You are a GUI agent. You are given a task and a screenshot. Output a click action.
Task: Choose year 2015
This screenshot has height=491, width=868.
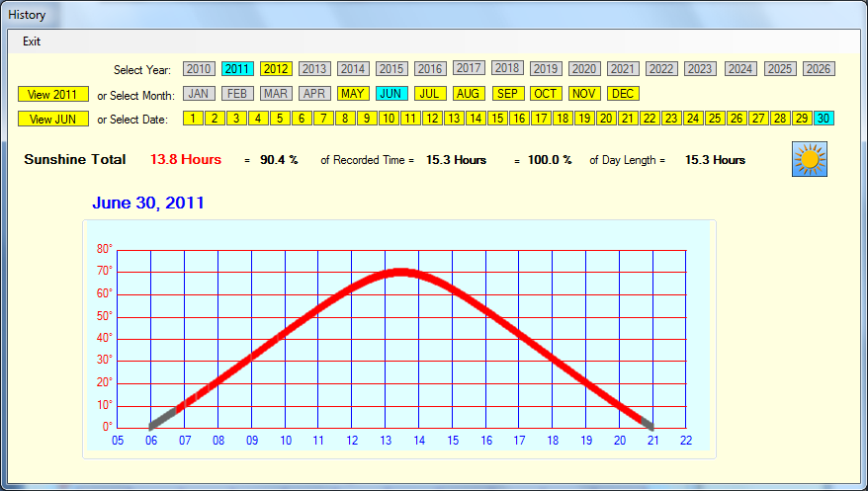391,68
